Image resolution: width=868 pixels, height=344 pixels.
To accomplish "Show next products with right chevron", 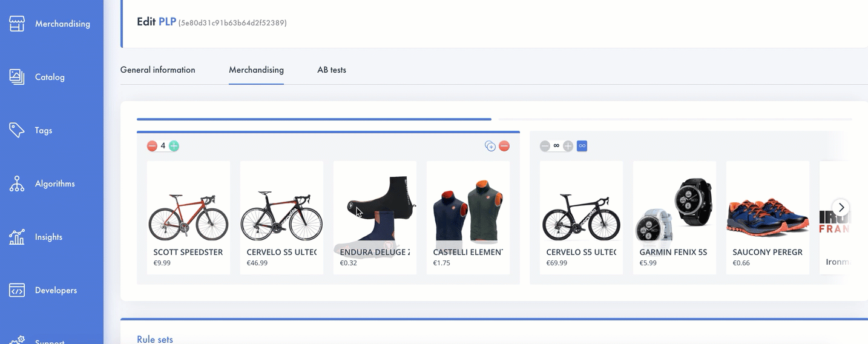I will tap(841, 207).
